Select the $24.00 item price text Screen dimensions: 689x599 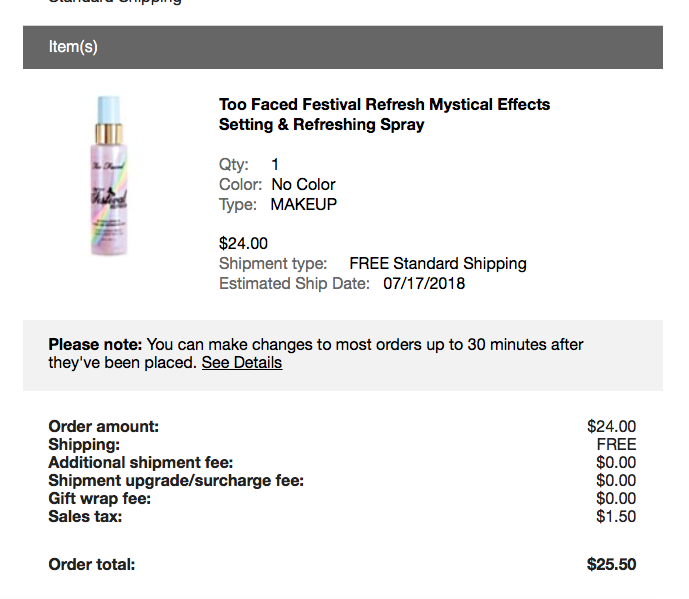243,243
